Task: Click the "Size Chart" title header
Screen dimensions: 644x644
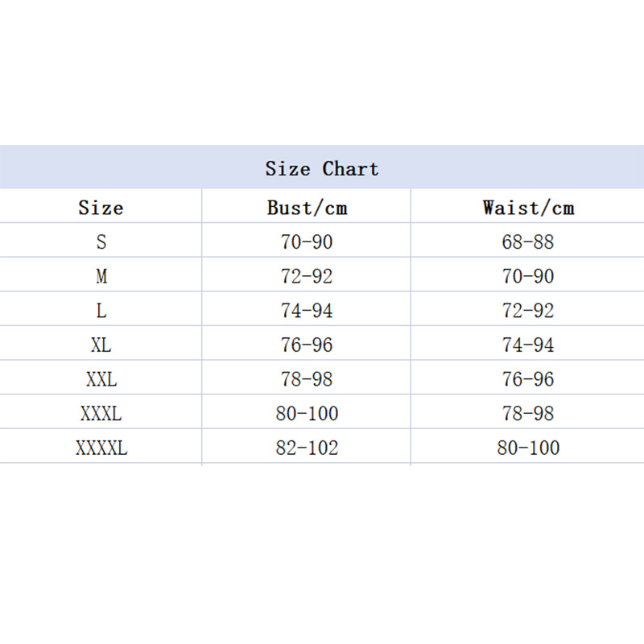Action: (321, 168)
